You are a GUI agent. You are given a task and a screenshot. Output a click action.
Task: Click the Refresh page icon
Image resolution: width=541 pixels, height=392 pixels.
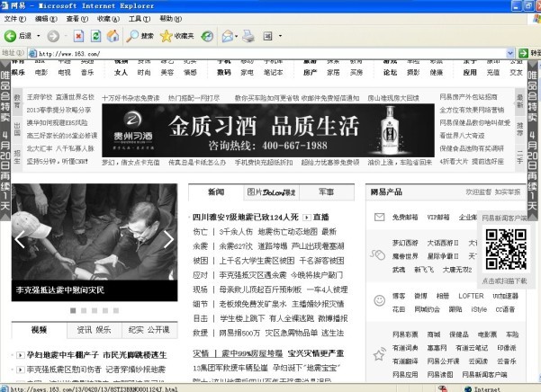click(x=95, y=36)
